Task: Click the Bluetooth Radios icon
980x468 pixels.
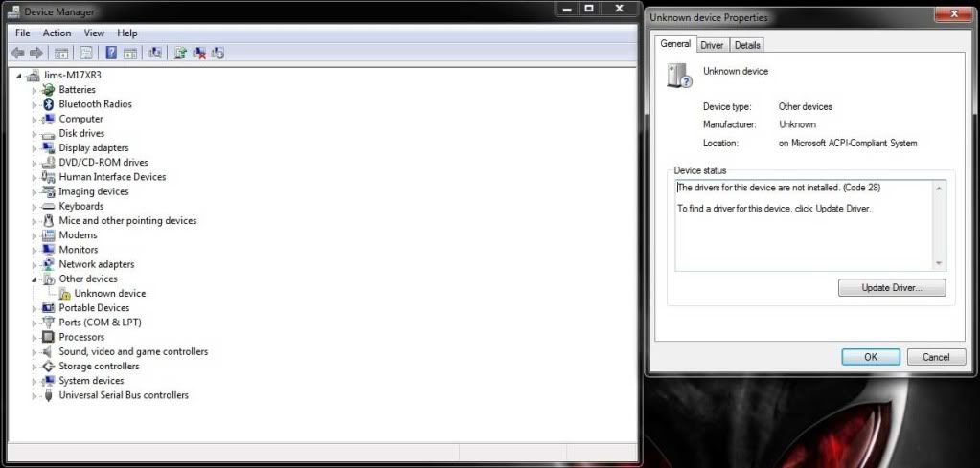Action: (48, 104)
